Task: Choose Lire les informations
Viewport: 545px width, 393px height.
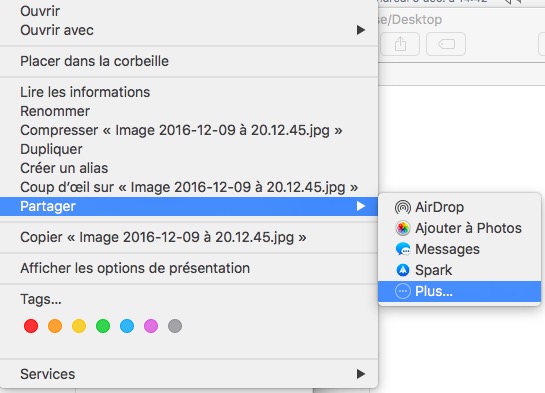Action: pyautogui.click(x=189, y=92)
